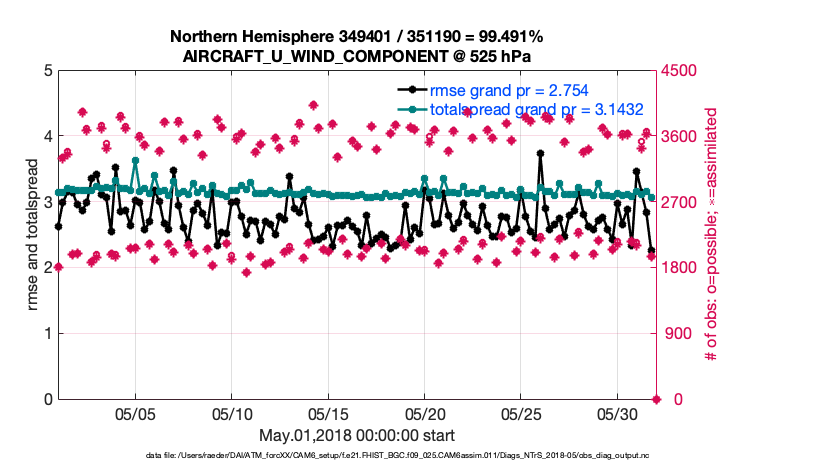Click the x-axis tick label "05/20"

[425, 414]
